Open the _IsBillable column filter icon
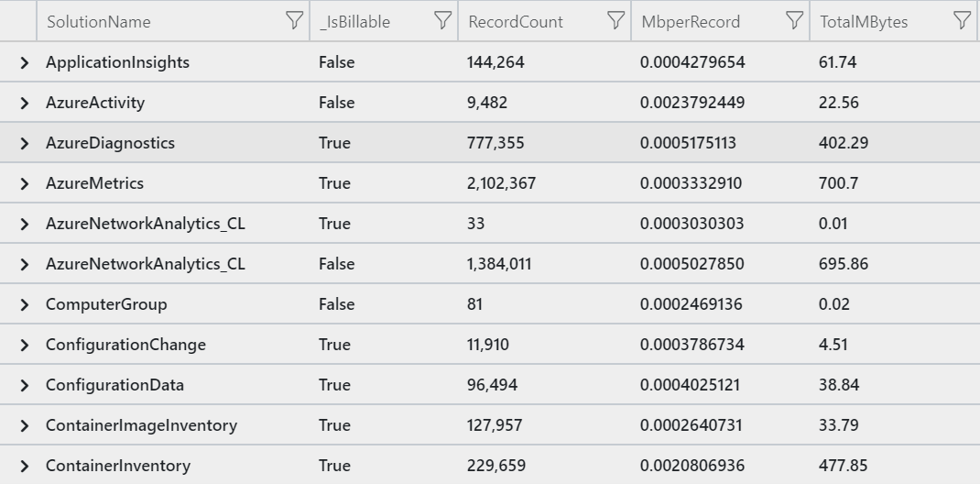 (442, 21)
